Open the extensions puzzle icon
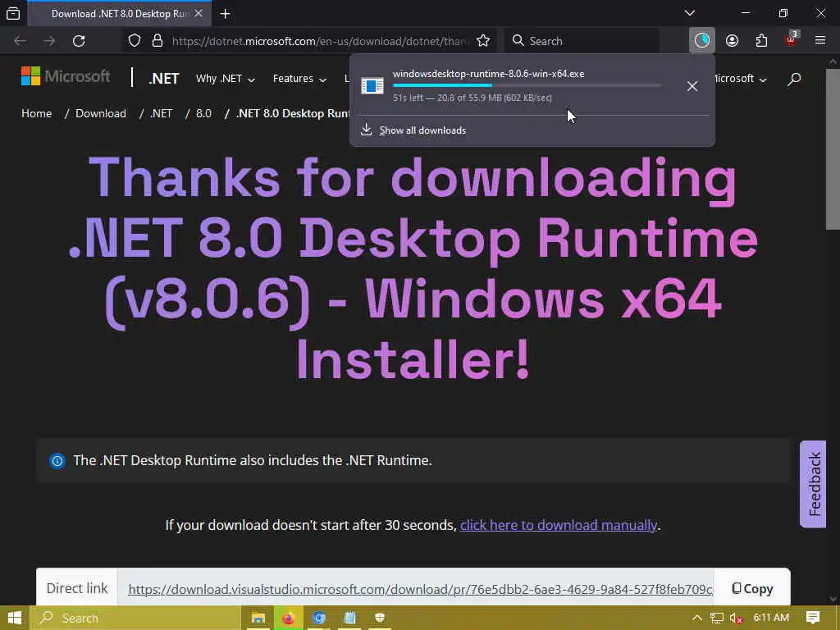The height and width of the screenshot is (630, 840). point(761,41)
